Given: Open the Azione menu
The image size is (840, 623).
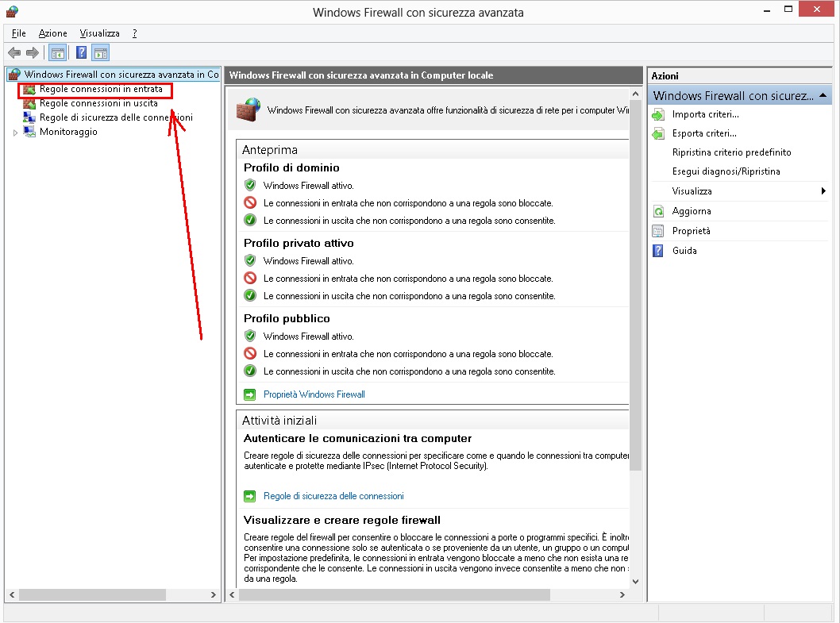Looking at the screenshot, I should [x=53, y=33].
